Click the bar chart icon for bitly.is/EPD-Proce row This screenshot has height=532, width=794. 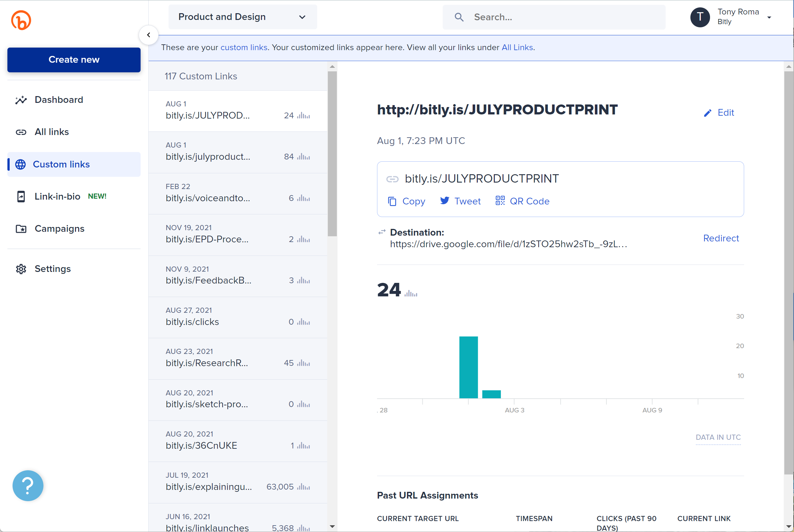[303, 239]
